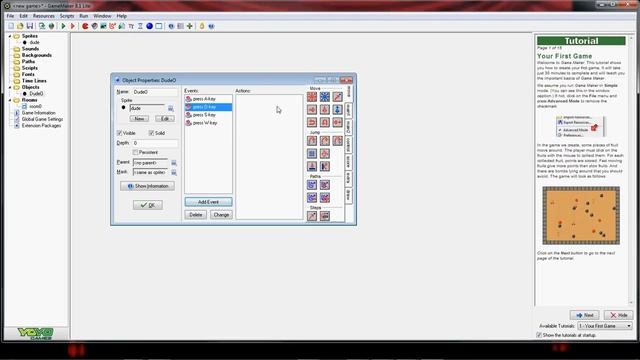Toggle the Solid checkbox
The height and width of the screenshot is (360, 640).
[x=151, y=133]
